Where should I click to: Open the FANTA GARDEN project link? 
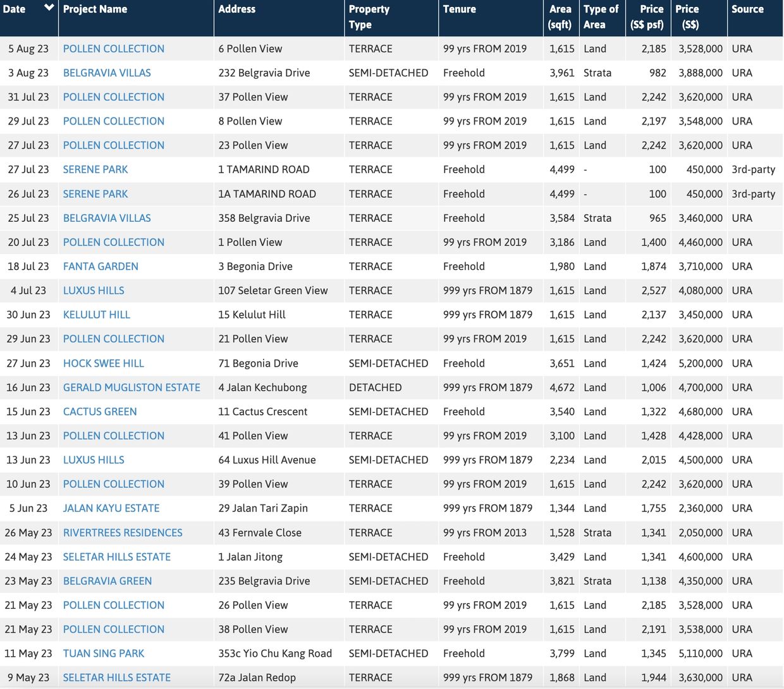[x=101, y=266]
